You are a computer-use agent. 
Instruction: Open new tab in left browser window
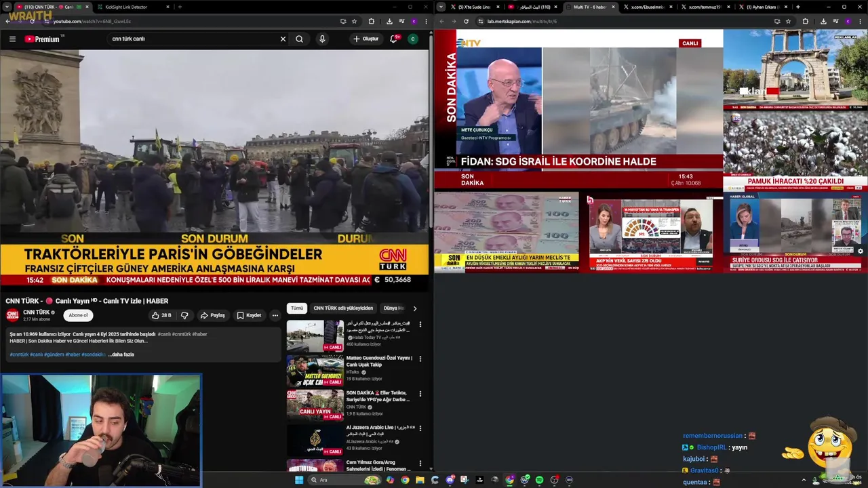(180, 7)
